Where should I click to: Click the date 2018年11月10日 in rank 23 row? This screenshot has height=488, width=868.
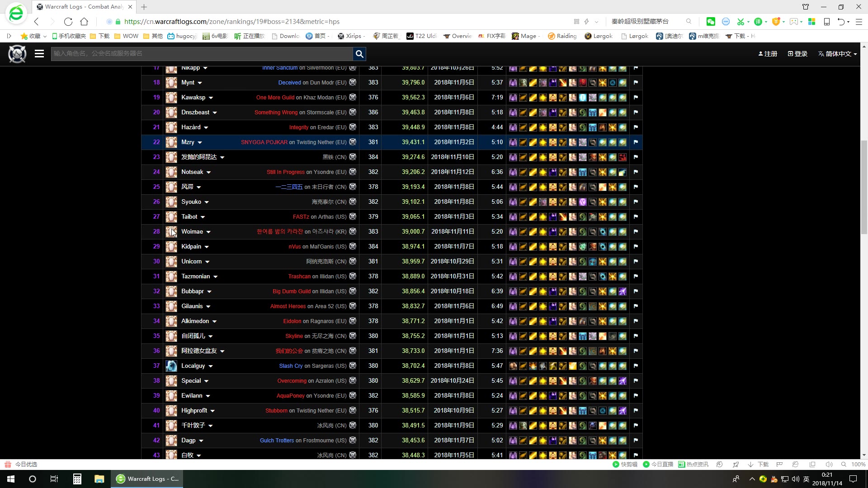(453, 157)
